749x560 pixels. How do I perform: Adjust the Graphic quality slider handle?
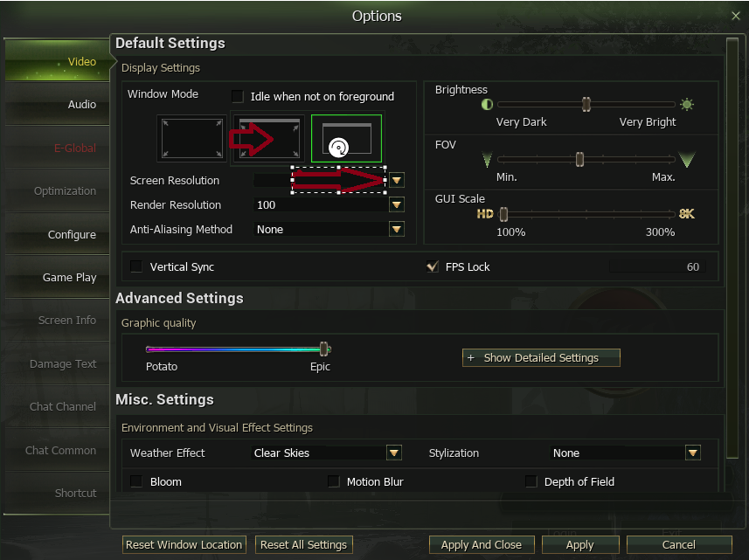coord(324,349)
